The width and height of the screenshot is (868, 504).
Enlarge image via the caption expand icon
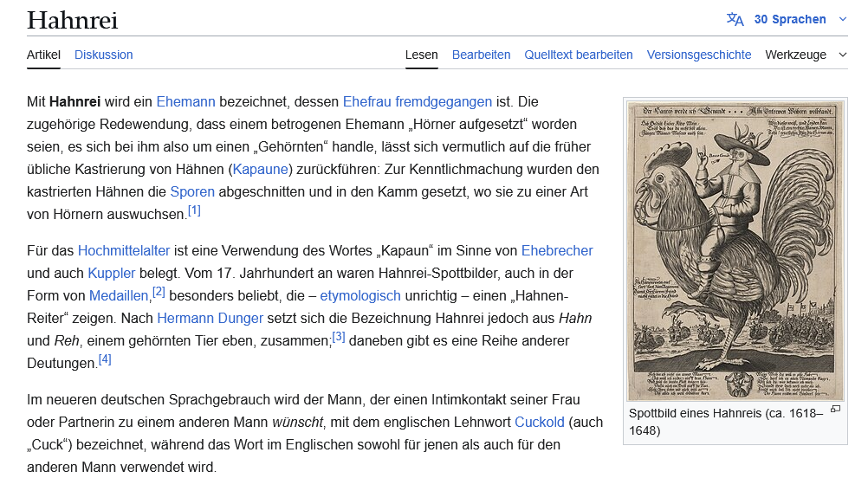pyautogui.click(x=835, y=410)
